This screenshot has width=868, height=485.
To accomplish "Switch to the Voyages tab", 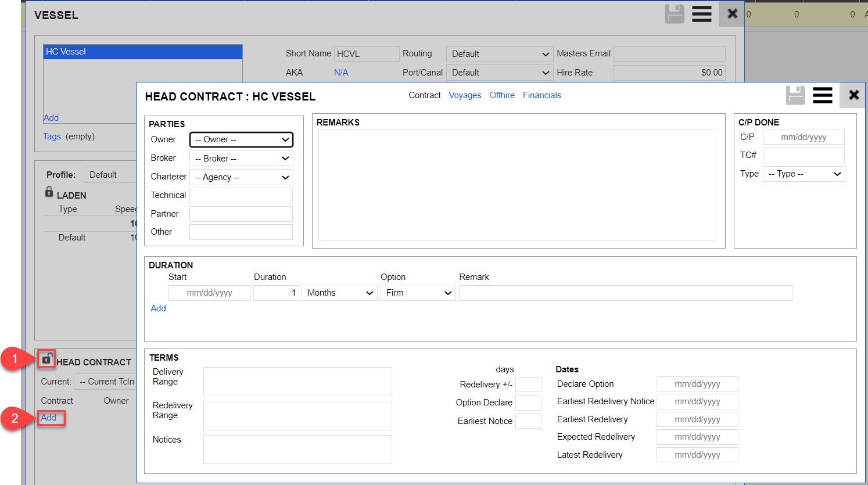I will [465, 95].
